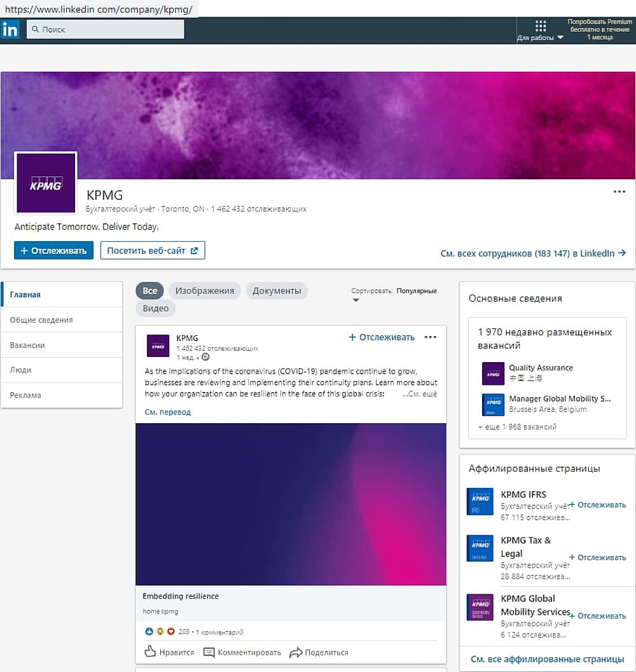The height and width of the screenshot is (672, 636).
Task: Open the Общие сведения sidebar tab
Action: 62,319
